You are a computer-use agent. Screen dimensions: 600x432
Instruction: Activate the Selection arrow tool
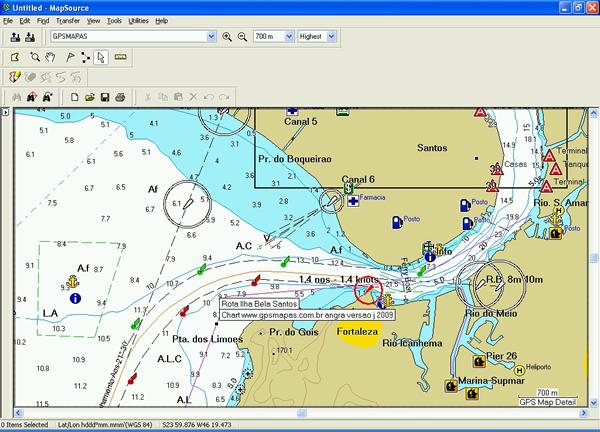click(100, 57)
